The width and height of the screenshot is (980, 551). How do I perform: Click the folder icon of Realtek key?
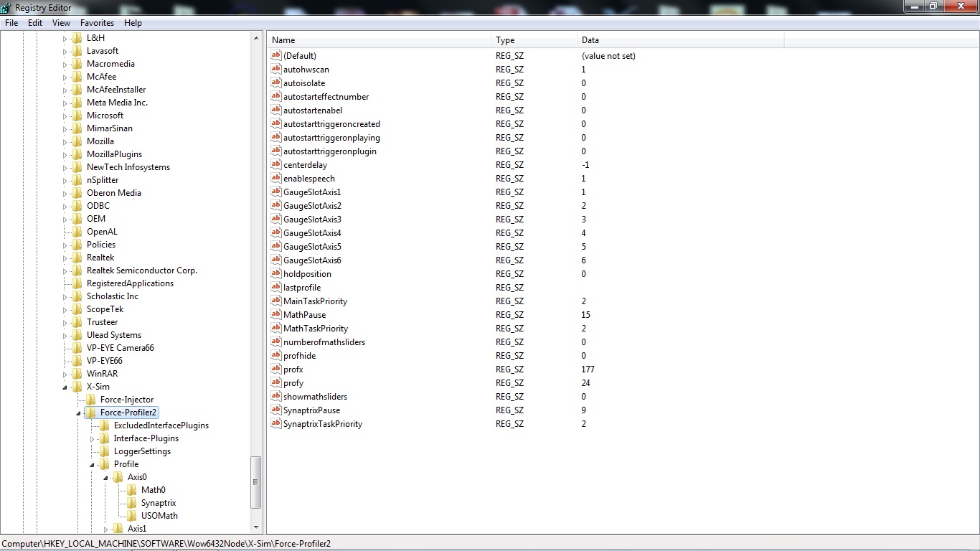coord(77,258)
